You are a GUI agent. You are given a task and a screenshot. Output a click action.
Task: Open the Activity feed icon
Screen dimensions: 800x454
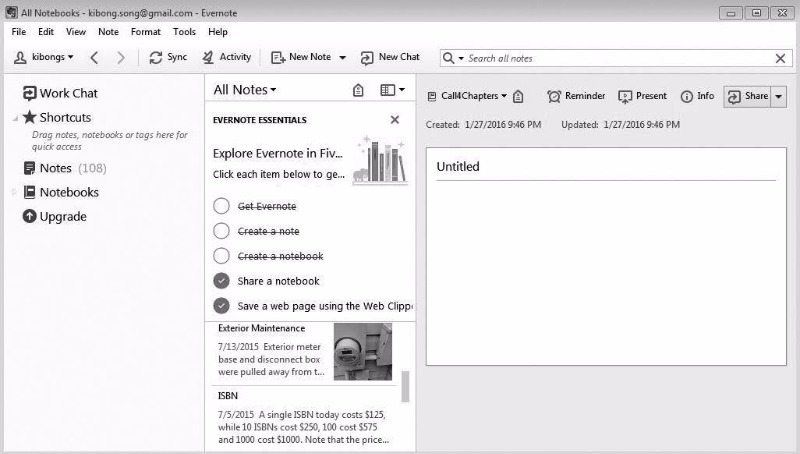(x=208, y=58)
